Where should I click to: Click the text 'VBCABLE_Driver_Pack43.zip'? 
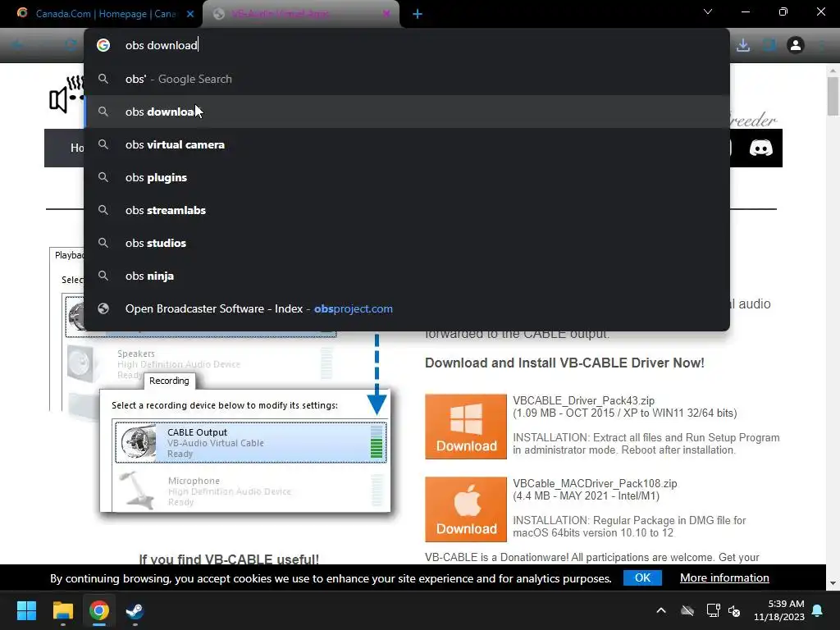(583, 400)
